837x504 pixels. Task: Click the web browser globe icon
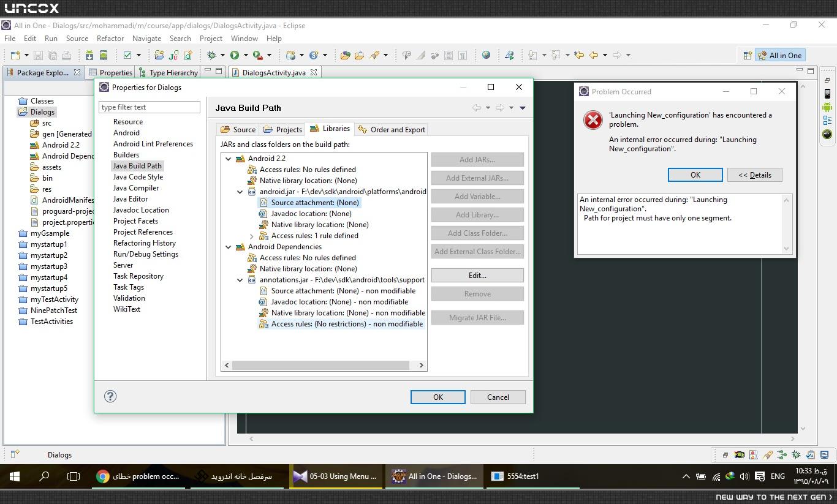pyautogui.click(x=486, y=55)
